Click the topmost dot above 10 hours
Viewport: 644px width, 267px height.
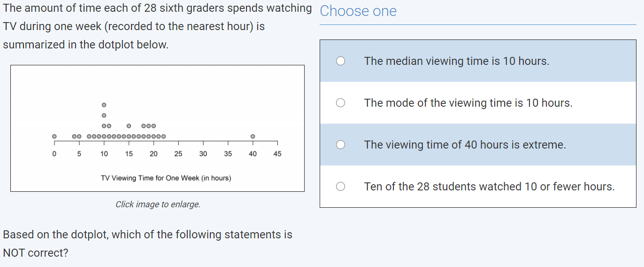[x=104, y=104]
